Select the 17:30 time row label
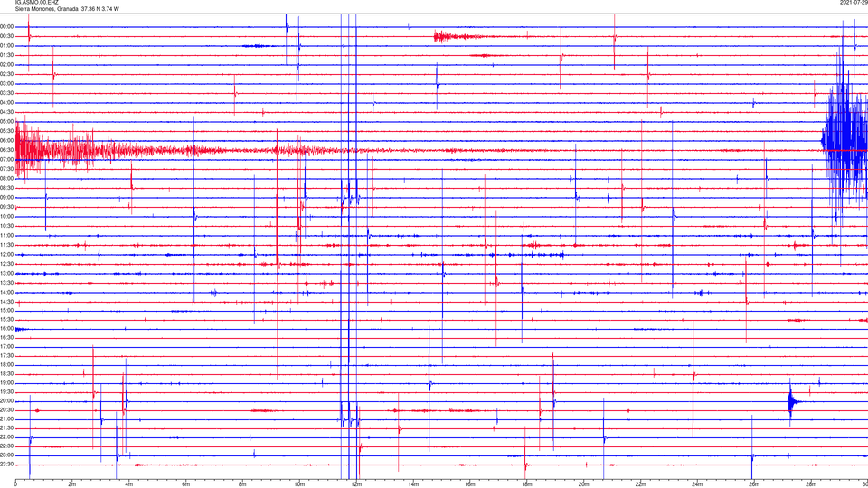 click(6, 356)
